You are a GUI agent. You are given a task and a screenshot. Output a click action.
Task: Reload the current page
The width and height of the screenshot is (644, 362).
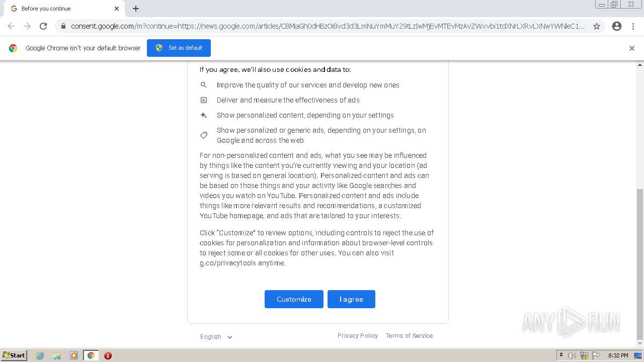(x=43, y=26)
